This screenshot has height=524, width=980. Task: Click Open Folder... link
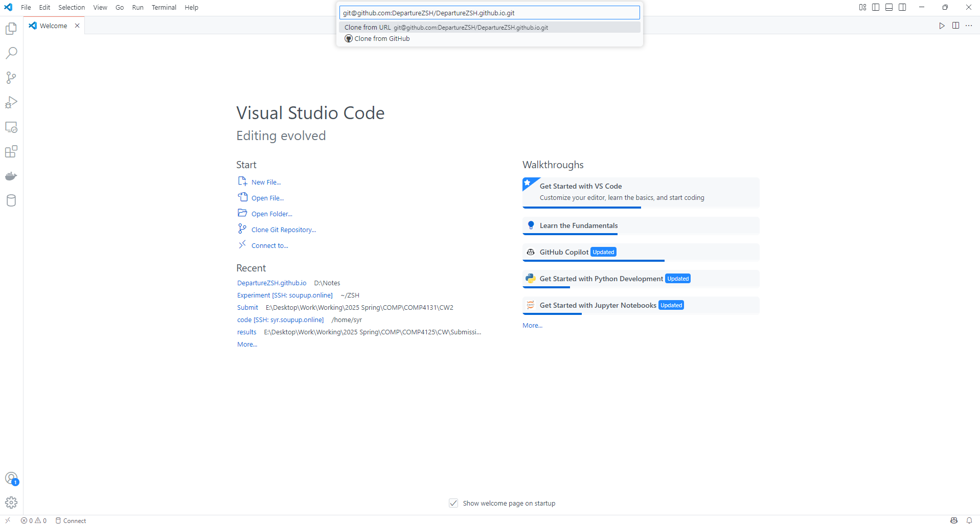[x=272, y=214]
